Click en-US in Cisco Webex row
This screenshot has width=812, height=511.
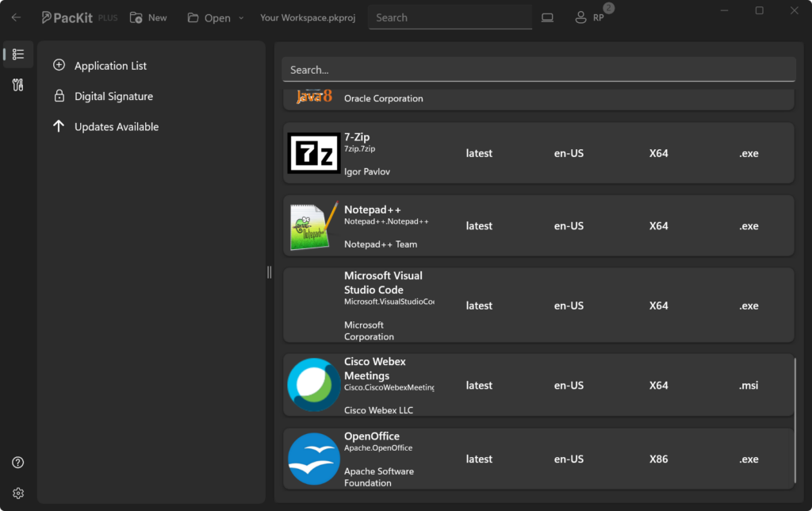point(569,386)
